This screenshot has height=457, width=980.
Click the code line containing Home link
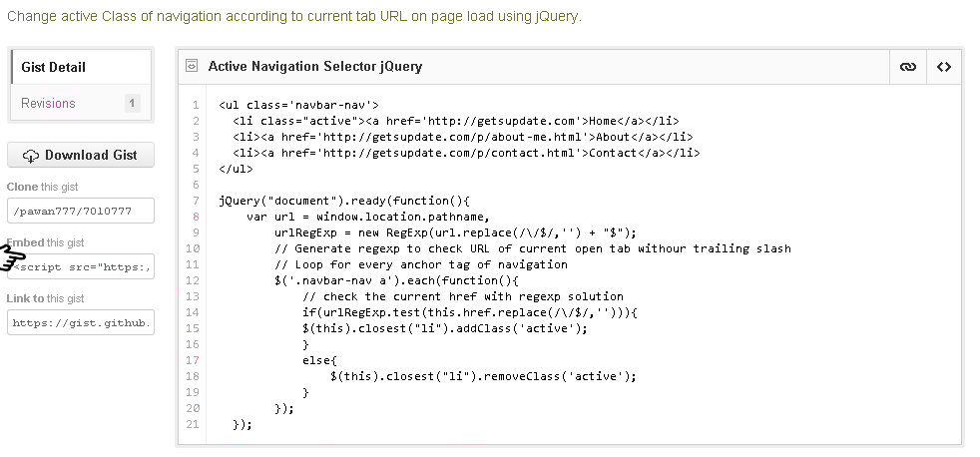coord(456,122)
